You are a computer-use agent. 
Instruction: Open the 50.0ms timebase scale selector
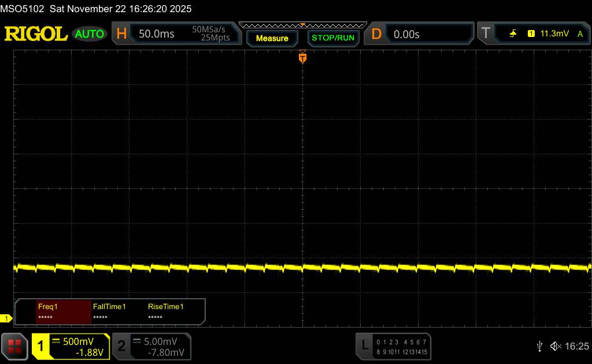click(x=157, y=34)
